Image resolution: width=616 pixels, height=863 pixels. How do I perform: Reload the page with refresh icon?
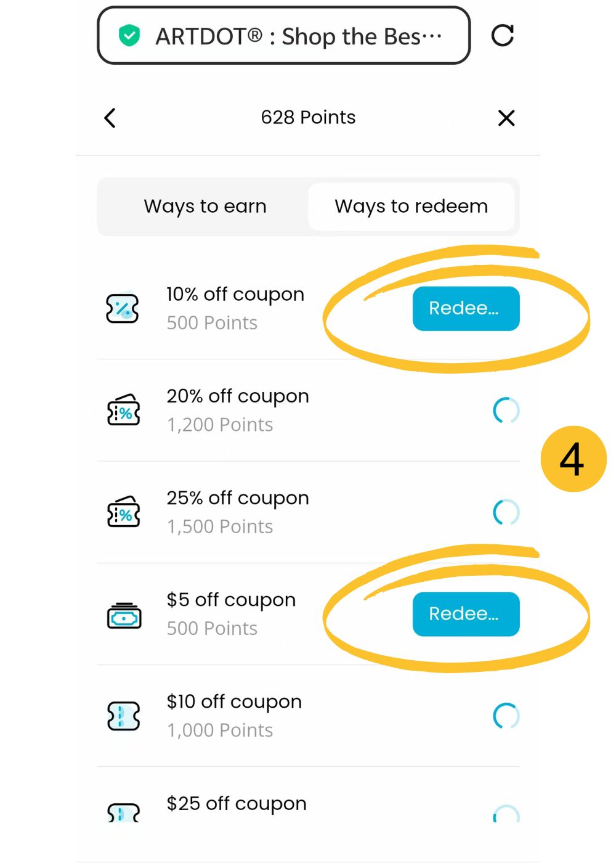(x=503, y=36)
